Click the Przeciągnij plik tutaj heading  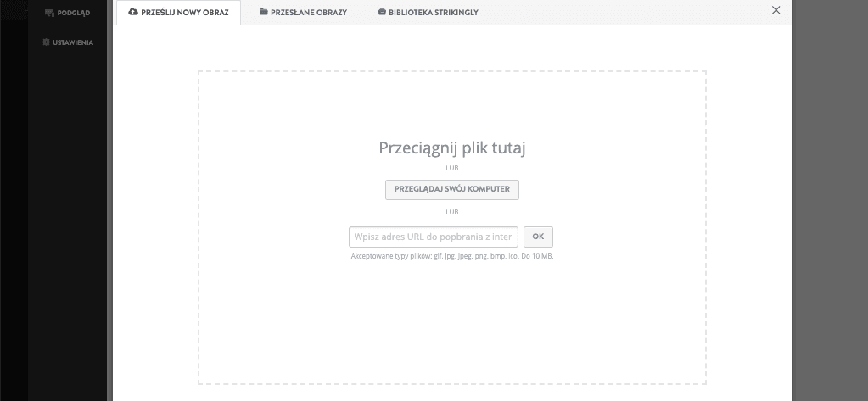451,148
